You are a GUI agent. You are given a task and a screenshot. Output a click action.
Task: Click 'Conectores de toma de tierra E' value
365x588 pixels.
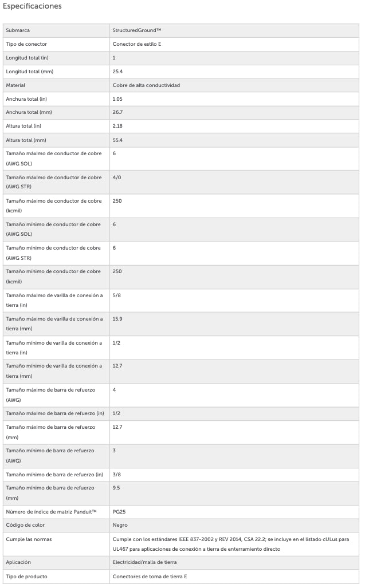click(150, 577)
